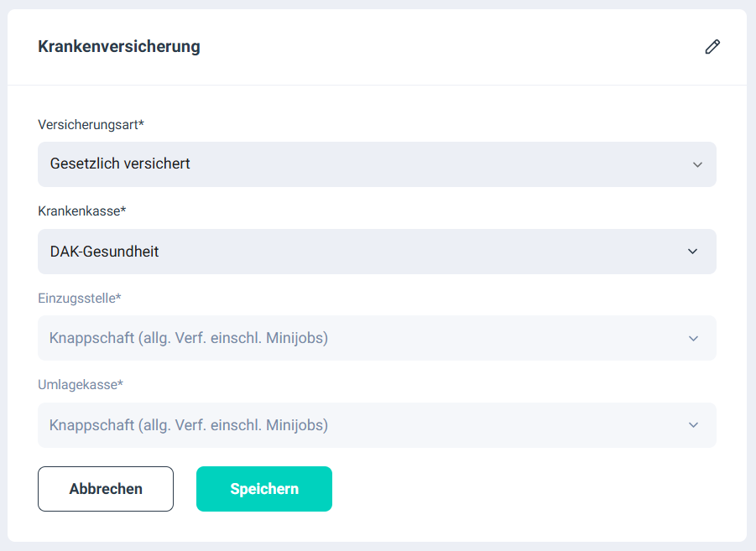Save with the Speichern button
Screen dimensions: 756x551
coord(264,489)
